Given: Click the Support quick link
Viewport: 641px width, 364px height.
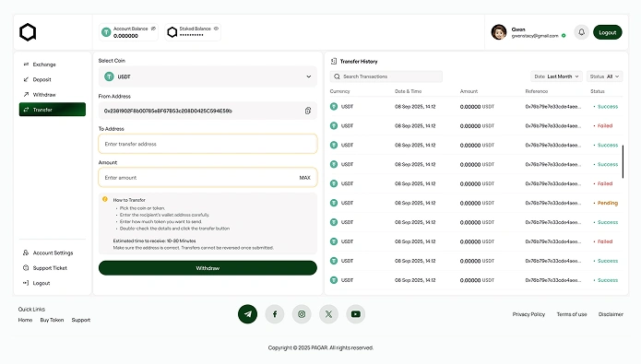Looking at the screenshot, I should point(81,321).
